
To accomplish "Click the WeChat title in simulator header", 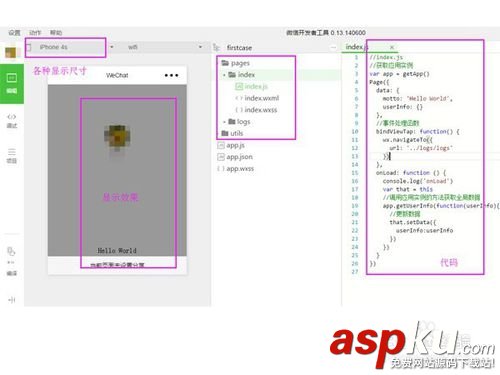I will pyautogui.click(x=117, y=75).
